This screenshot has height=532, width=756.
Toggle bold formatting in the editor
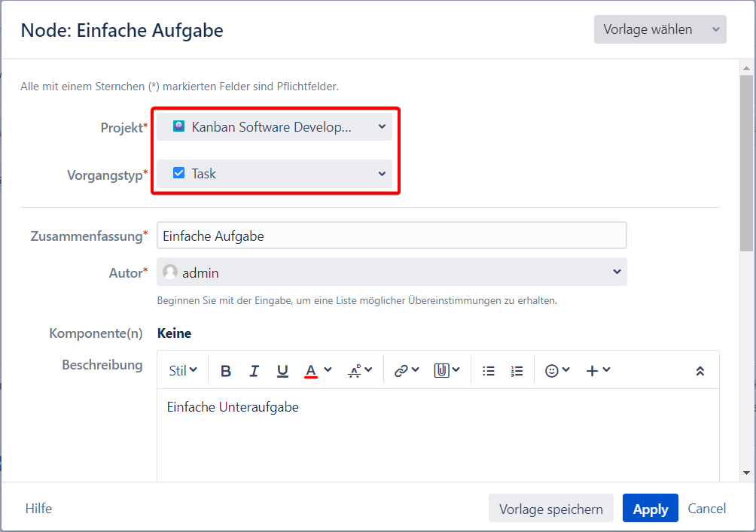tap(226, 371)
